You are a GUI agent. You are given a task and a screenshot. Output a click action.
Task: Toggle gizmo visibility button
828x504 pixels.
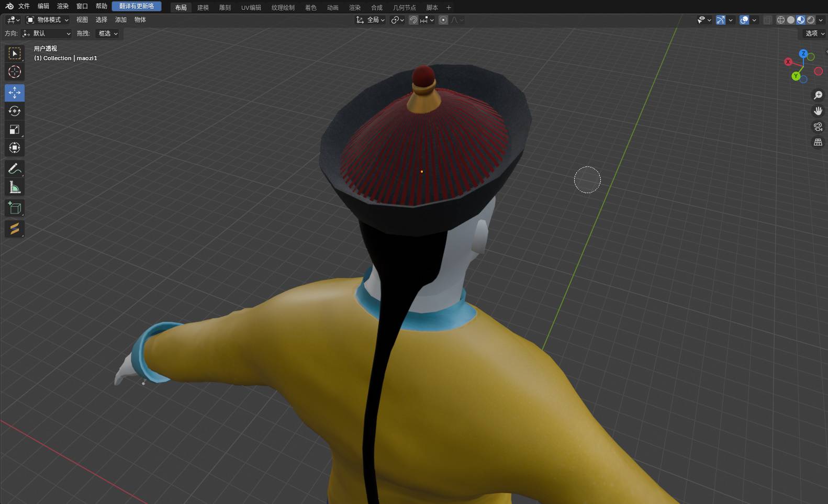point(721,20)
